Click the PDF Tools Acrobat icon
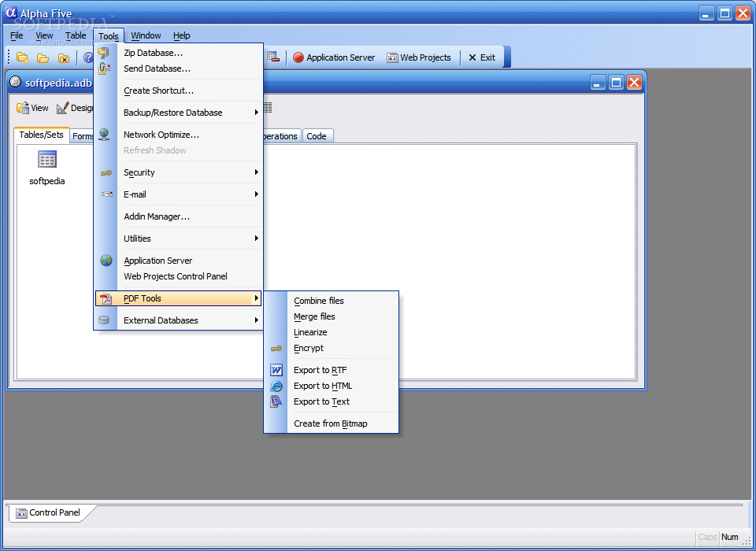The image size is (756, 551). (x=106, y=298)
